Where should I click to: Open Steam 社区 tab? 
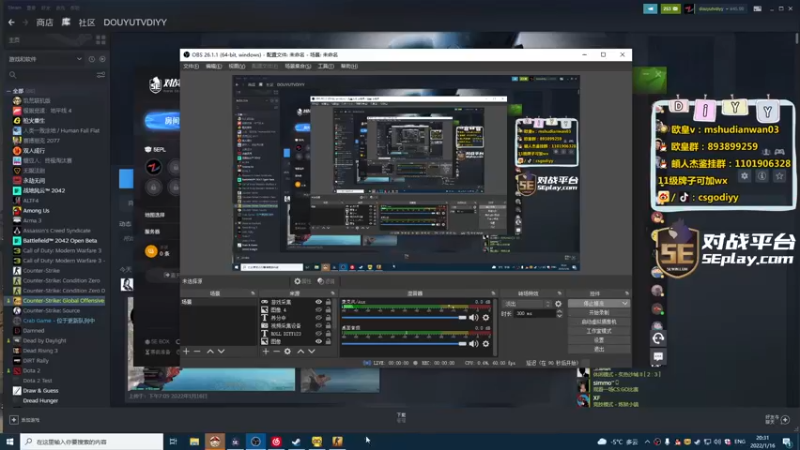[87, 22]
